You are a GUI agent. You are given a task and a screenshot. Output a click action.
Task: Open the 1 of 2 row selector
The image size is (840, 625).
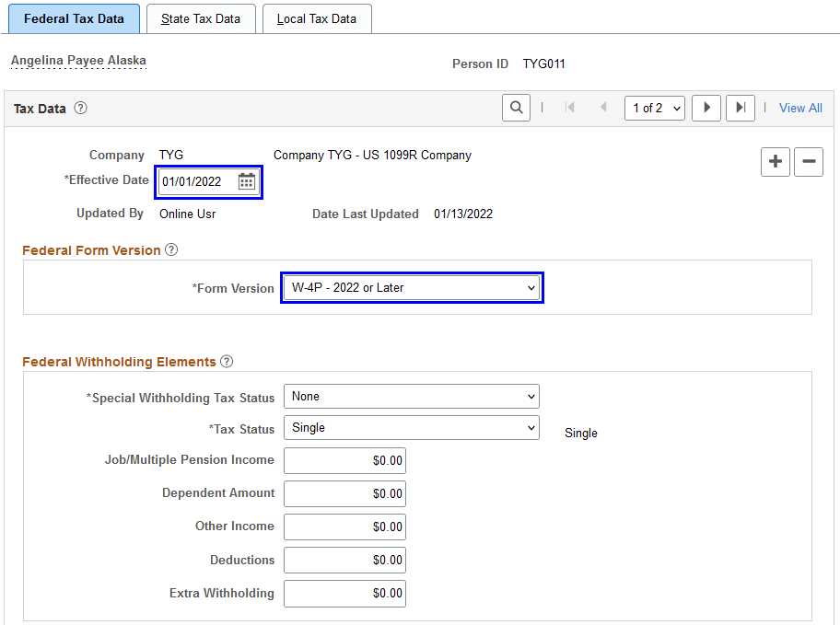654,108
